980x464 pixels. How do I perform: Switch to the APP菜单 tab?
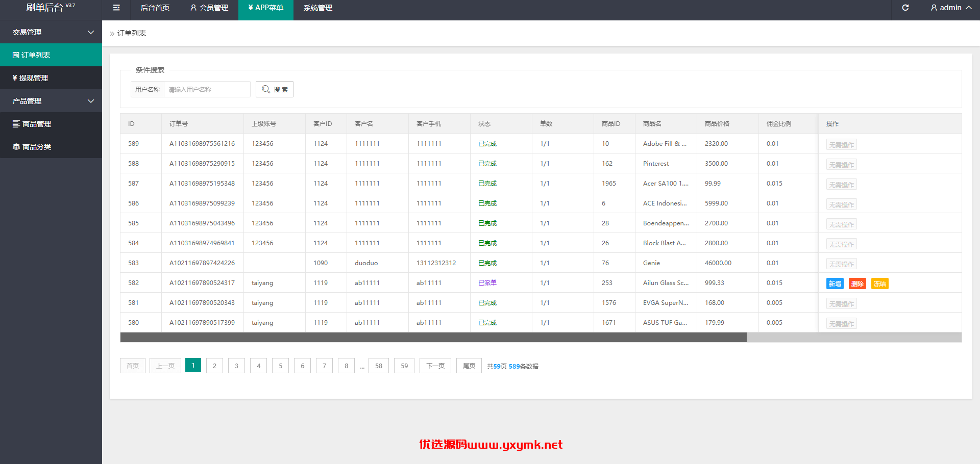[x=266, y=8]
